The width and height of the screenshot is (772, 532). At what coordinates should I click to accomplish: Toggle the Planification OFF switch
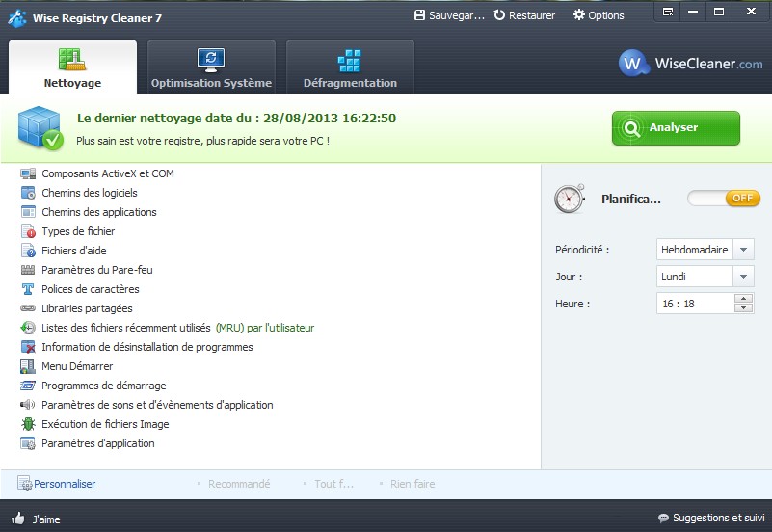724,199
